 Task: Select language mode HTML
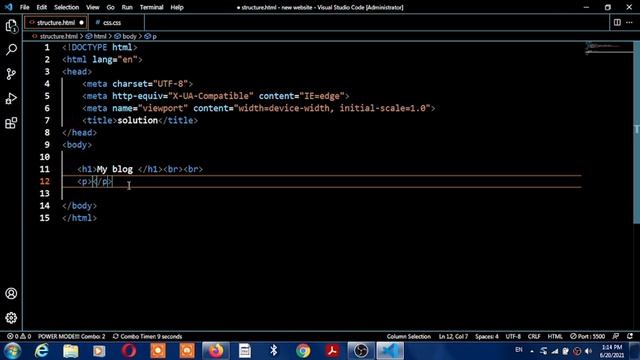point(555,336)
